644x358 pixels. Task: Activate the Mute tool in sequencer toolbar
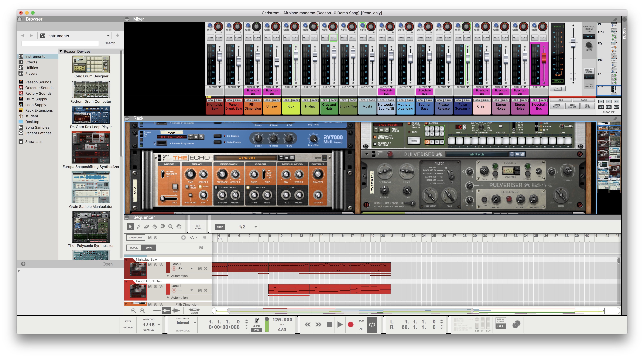[162, 227]
